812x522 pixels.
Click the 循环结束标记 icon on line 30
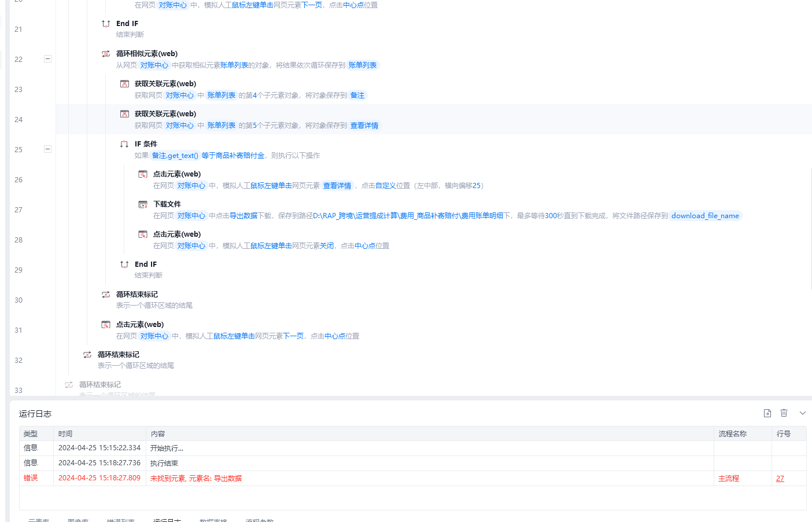(x=106, y=295)
